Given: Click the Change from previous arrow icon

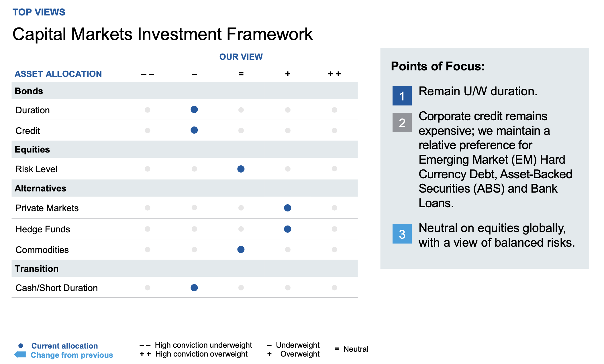Looking at the screenshot, I should tap(20, 355).
